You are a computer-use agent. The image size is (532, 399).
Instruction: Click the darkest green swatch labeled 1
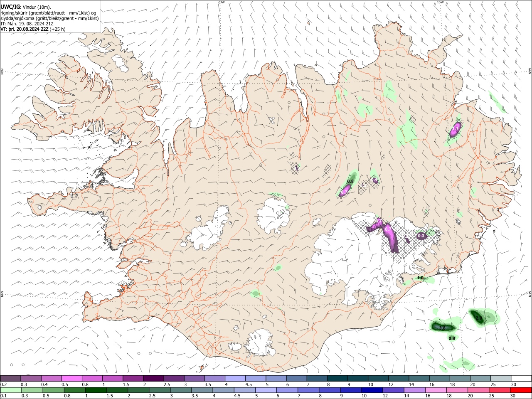pos(95,390)
